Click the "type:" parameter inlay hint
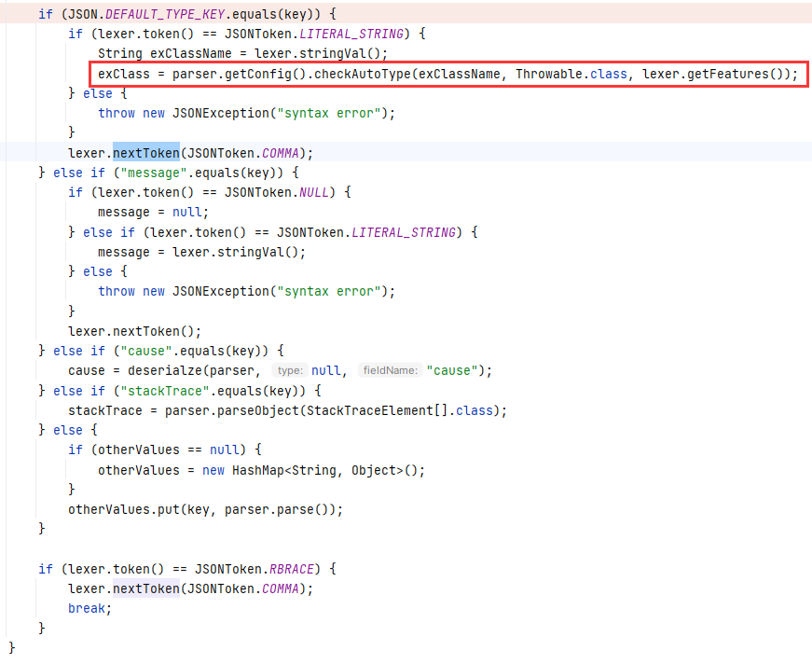Image resolution: width=812 pixels, height=664 pixels. [288, 370]
